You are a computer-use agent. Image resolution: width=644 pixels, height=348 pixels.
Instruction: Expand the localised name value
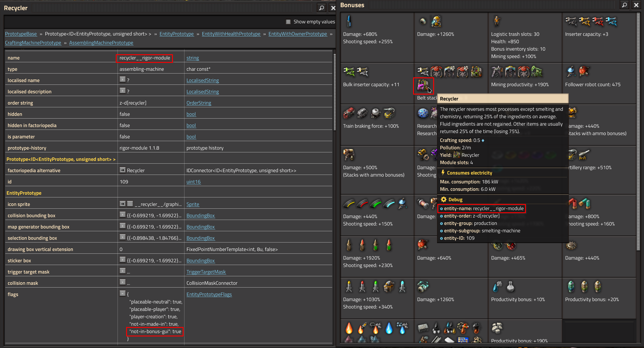[x=123, y=79]
